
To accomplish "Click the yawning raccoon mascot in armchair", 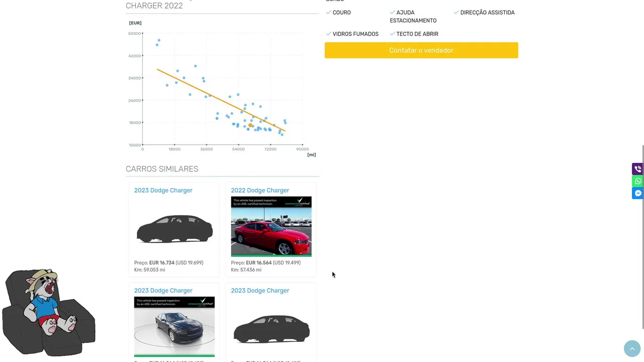I will [48, 313].
